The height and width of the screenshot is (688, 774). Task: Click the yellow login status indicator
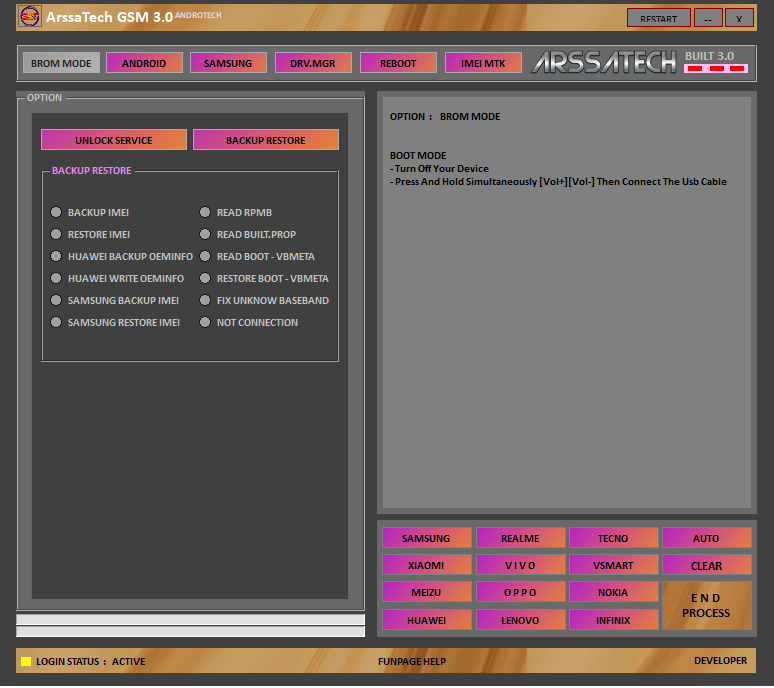point(26,662)
